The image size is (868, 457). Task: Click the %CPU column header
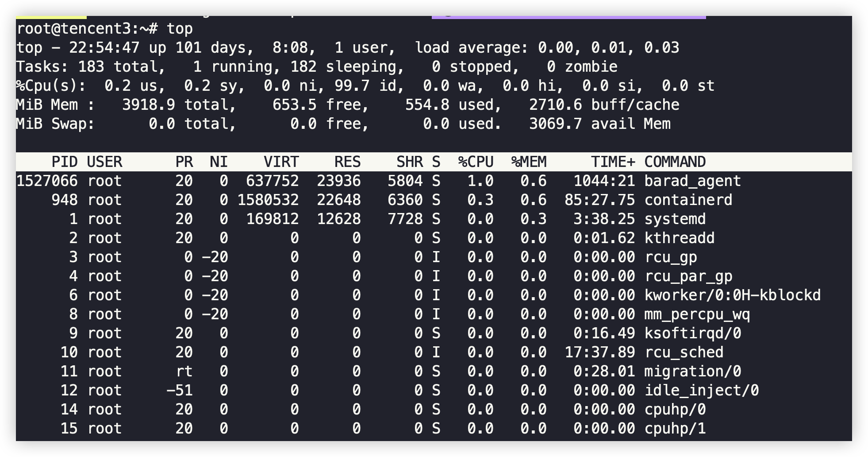pos(476,162)
